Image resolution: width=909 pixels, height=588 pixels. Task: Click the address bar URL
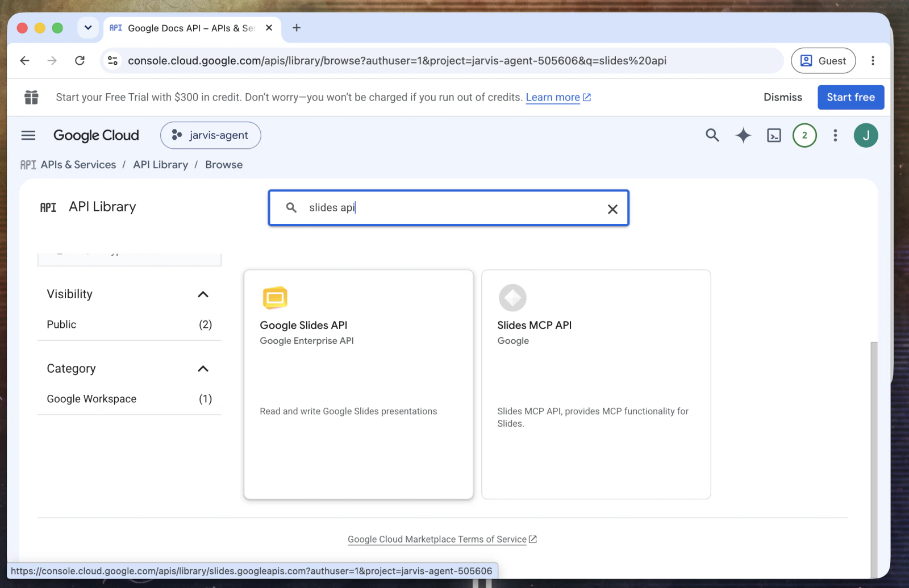397,61
